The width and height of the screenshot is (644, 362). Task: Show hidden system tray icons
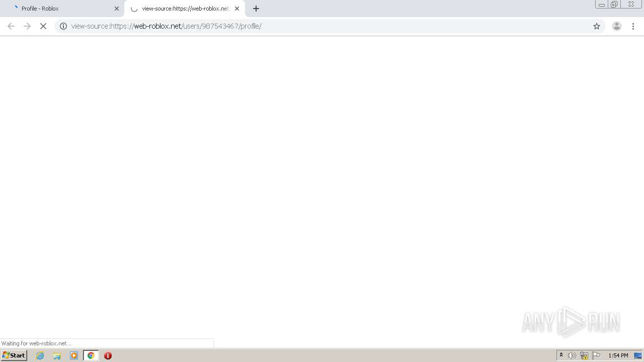[x=561, y=355]
